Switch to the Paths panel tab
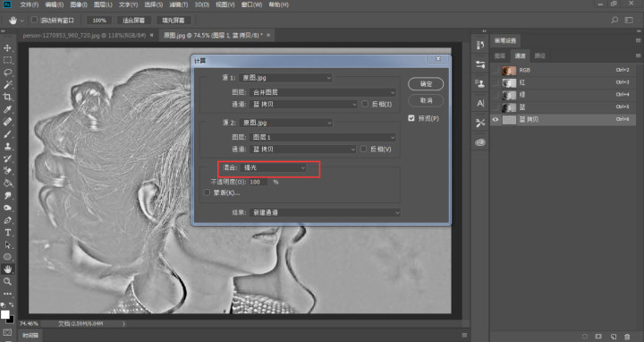644x342 pixels. [x=539, y=56]
